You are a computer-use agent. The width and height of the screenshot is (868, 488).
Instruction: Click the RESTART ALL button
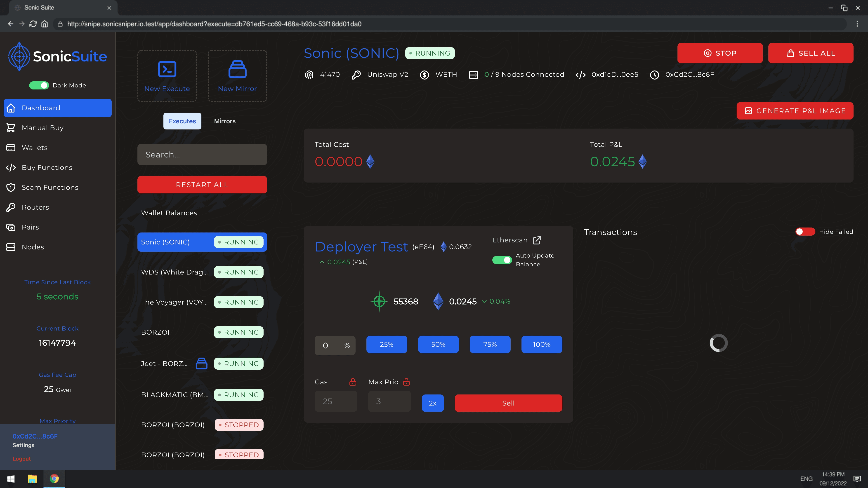202,185
